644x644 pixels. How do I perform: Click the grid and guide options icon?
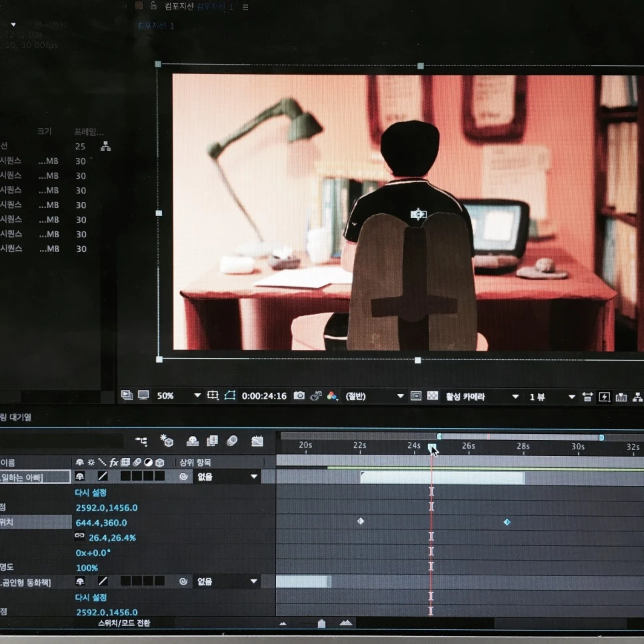tap(213, 395)
